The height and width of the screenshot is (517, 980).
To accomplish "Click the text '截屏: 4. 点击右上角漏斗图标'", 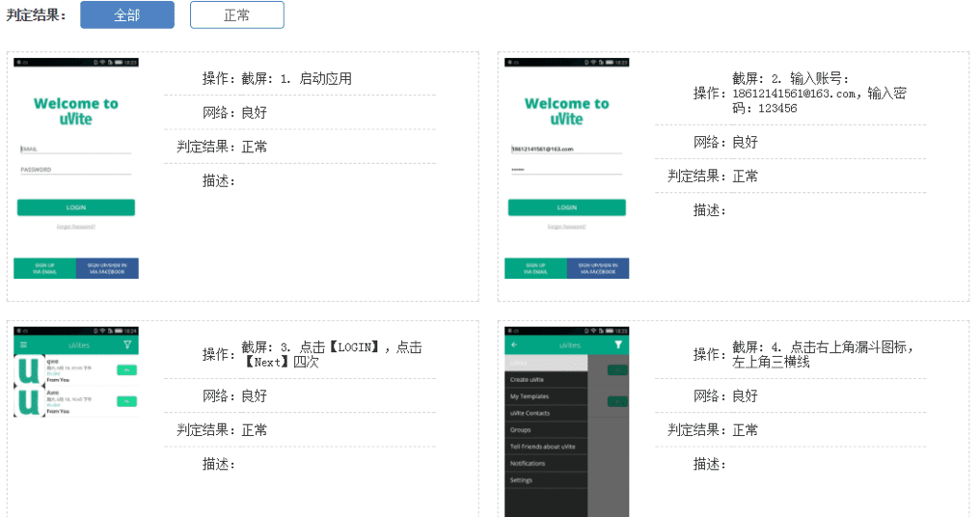I will coord(823,354).
